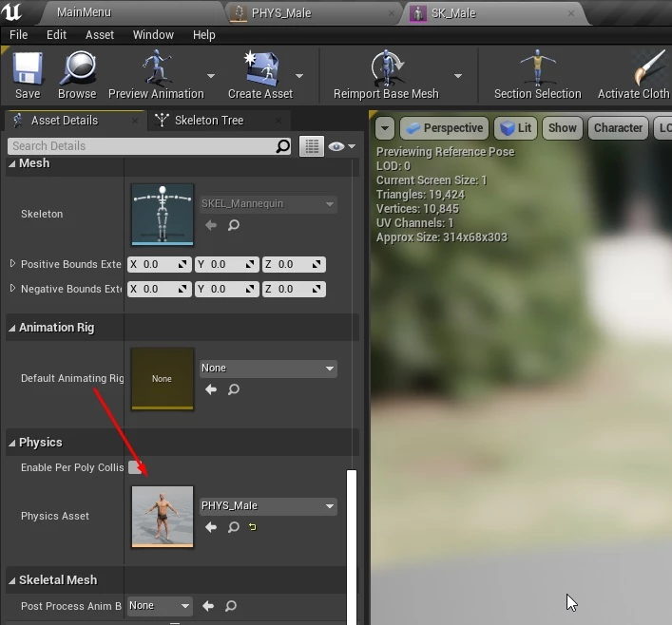This screenshot has height=625, width=672.
Task: Click the Search Details input field
Action: pyautogui.click(x=143, y=146)
